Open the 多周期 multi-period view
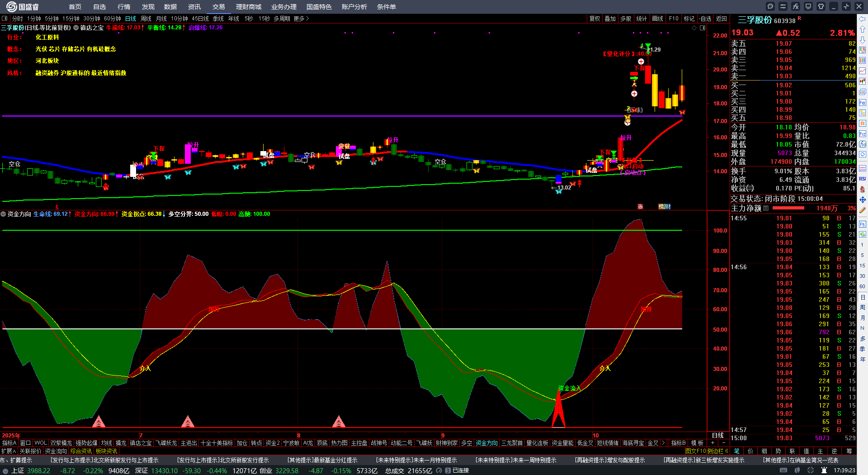868x475 pixels. [x=282, y=19]
